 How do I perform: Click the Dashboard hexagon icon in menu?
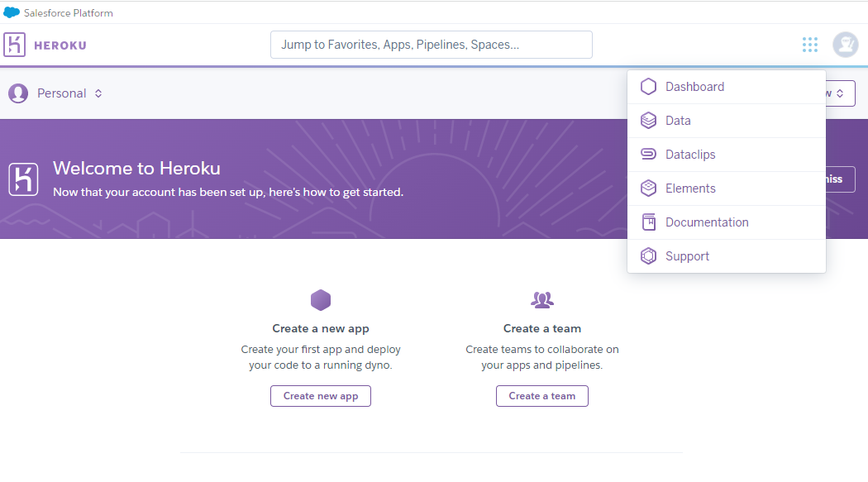click(x=648, y=87)
